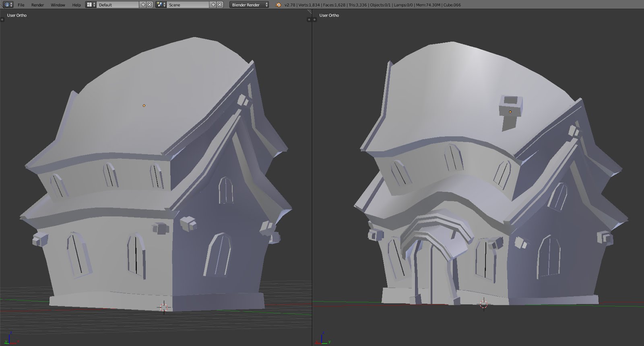This screenshot has height=346, width=644.
Task: Click the Window menu
Action: pyautogui.click(x=58, y=5)
